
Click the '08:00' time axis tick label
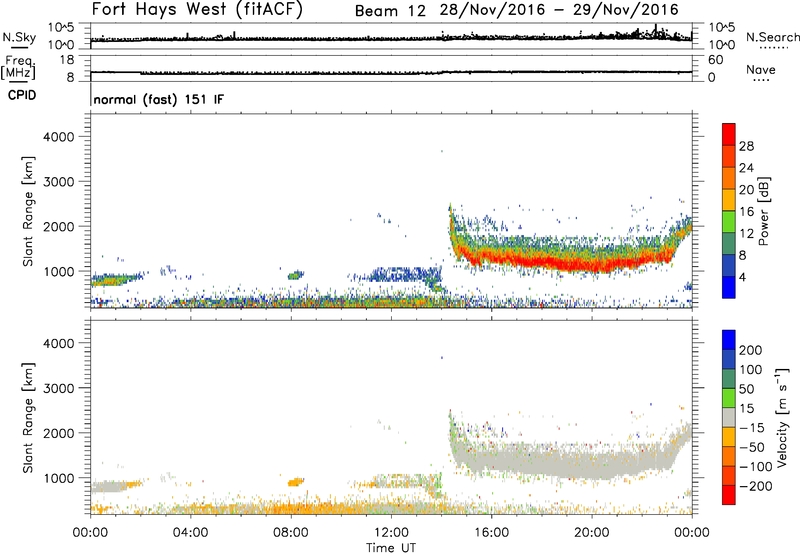pyautogui.click(x=291, y=533)
